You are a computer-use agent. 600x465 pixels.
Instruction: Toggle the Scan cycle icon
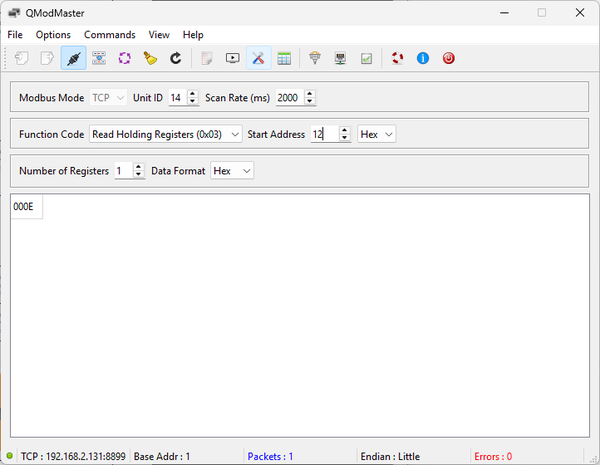[125, 58]
